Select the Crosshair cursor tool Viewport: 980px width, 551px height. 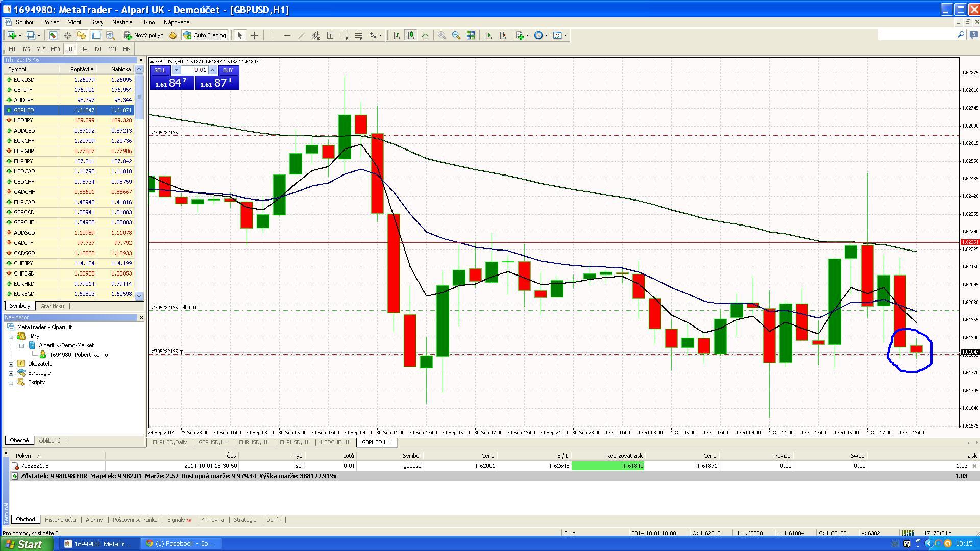[254, 35]
